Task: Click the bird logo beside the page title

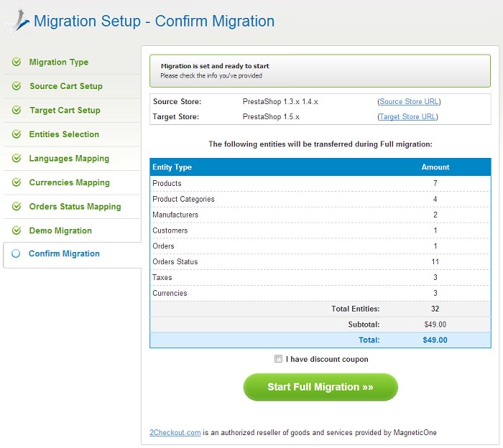Action: click(18, 21)
